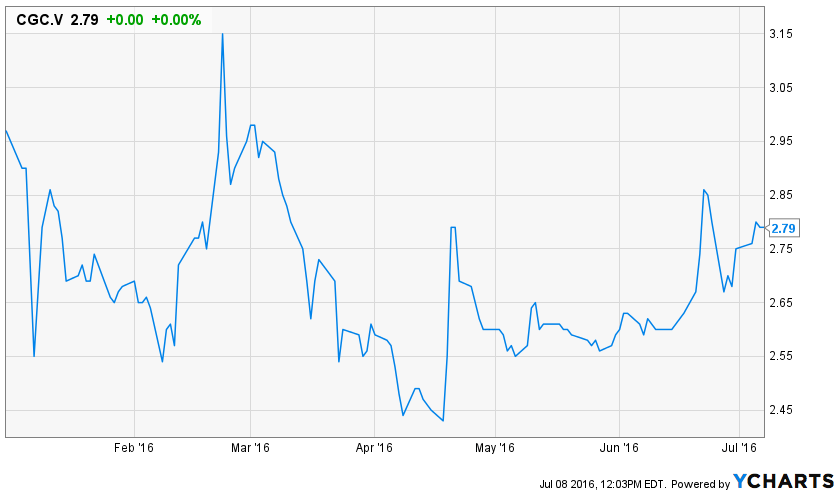Screen dimensions: 839x493
Task: Select the Apr '16 x-axis label
Action: click(x=374, y=448)
